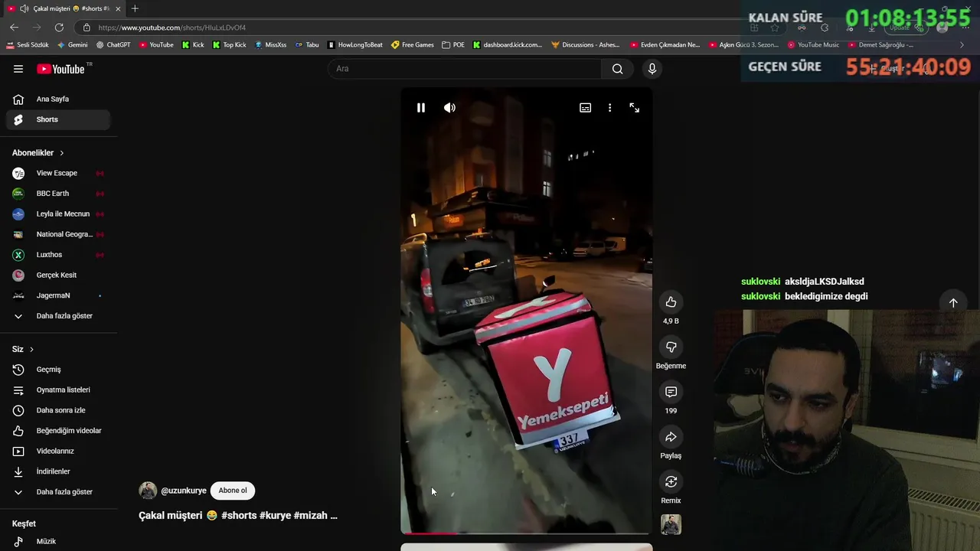Like the Short with 4,9 B likes
Viewport: 980px width, 551px height.
[x=671, y=302]
